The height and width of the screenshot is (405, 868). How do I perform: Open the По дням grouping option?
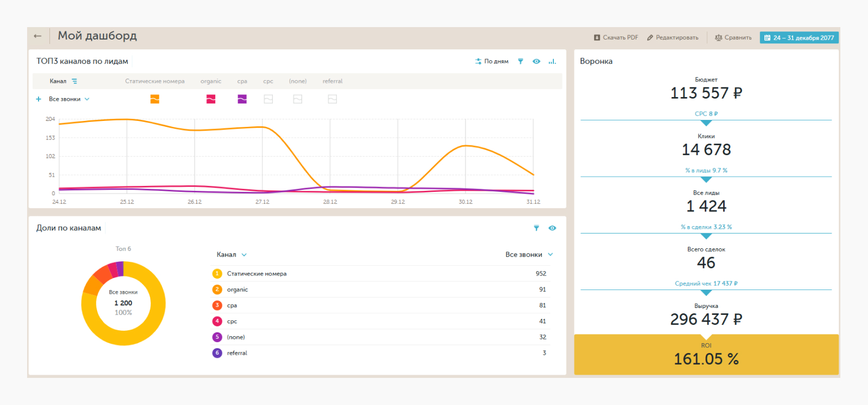tap(492, 61)
